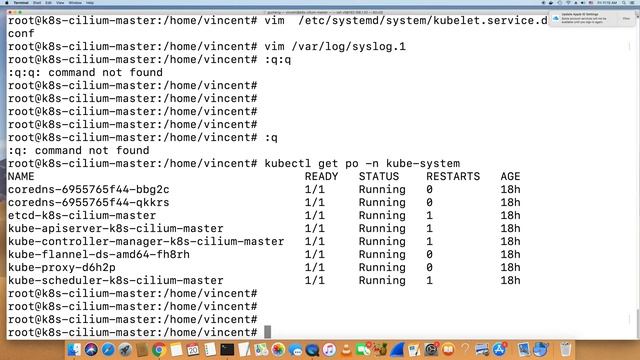Open Photos app in dock

point(278,349)
